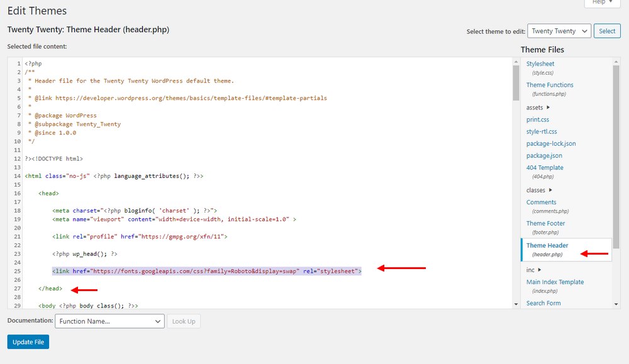629x364 pixels.
Task: Click the code editor scroll-down arrow
Action: pos(516,304)
